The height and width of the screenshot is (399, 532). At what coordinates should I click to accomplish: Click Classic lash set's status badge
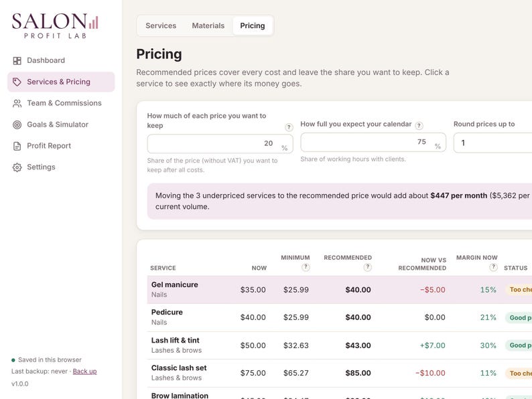coord(519,373)
